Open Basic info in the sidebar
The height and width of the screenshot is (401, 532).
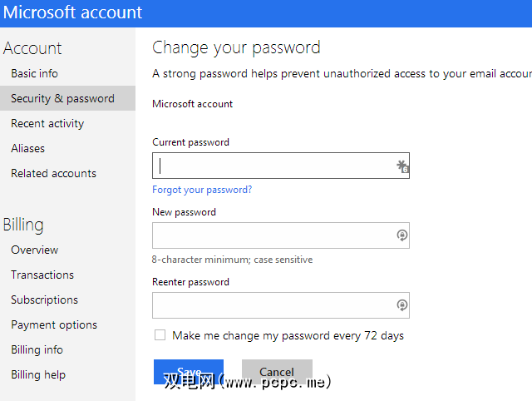point(34,73)
